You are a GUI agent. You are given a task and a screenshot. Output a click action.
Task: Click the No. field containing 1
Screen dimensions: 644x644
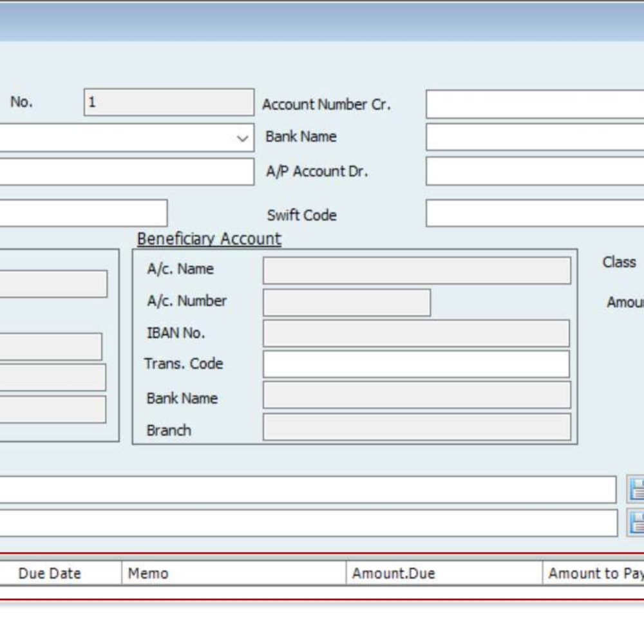pos(169,102)
